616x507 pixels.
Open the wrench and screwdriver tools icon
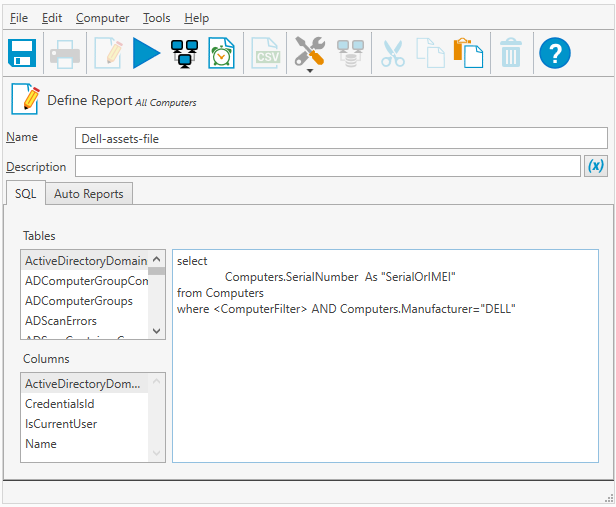[310, 51]
